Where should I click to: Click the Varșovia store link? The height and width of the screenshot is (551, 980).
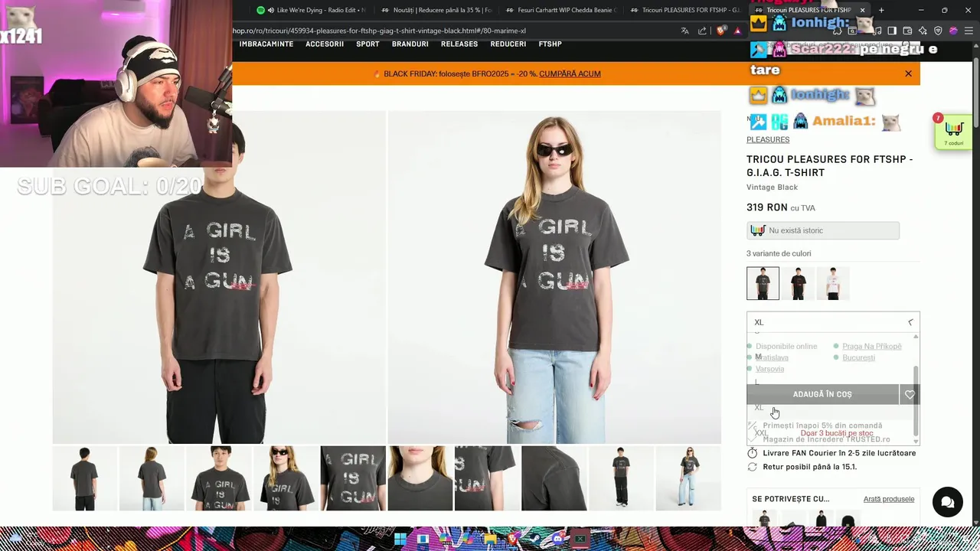[x=769, y=369]
